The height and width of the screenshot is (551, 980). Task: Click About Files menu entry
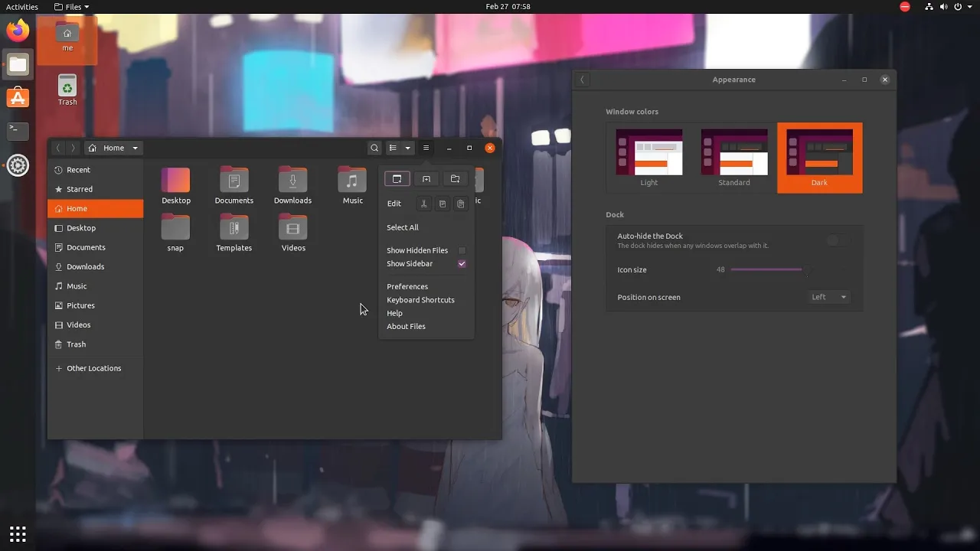406,326
